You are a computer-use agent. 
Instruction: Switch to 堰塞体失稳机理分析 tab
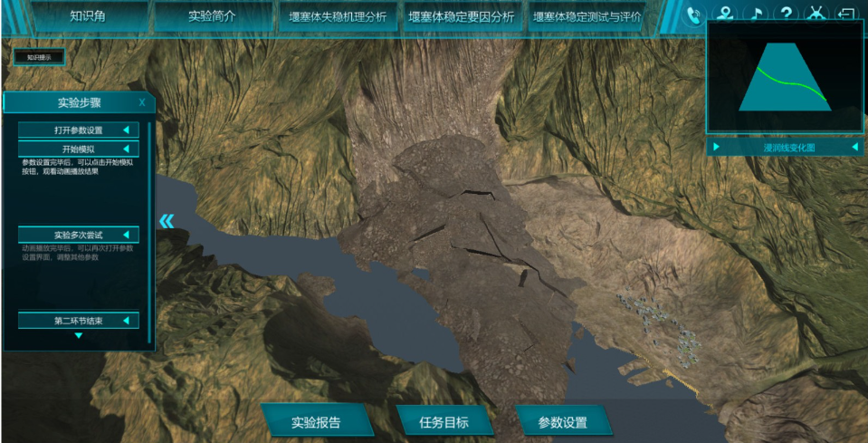point(337,16)
